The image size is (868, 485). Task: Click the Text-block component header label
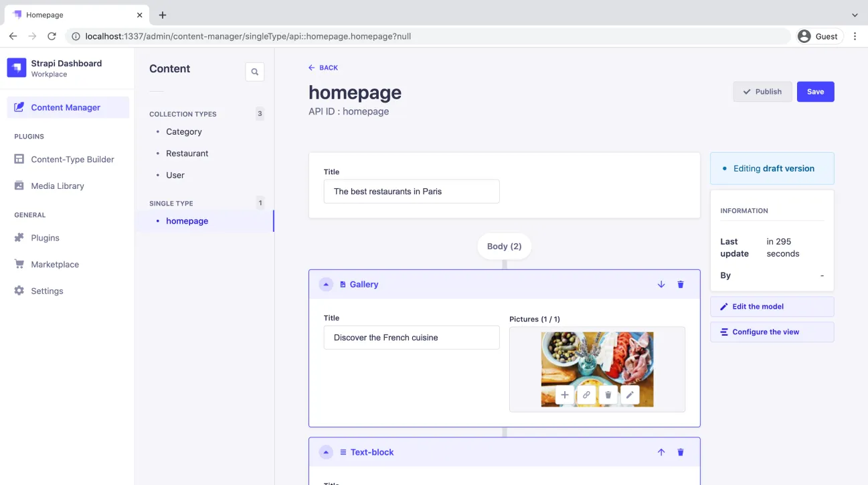pos(372,452)
